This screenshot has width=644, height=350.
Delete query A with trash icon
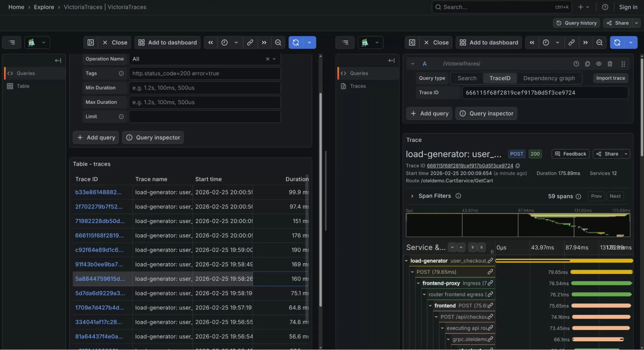(610, 64)
